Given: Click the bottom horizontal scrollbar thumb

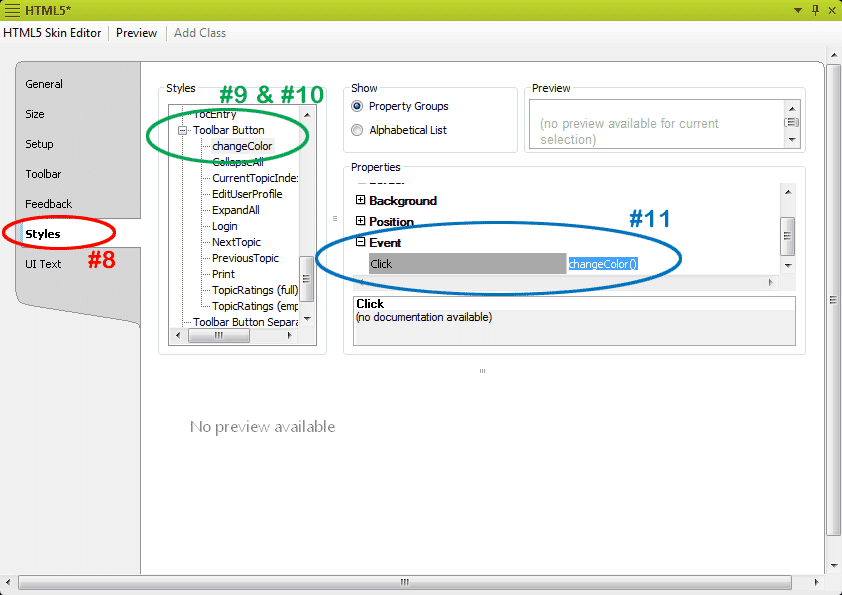Looking at the screenshot, I should point(405,582).
